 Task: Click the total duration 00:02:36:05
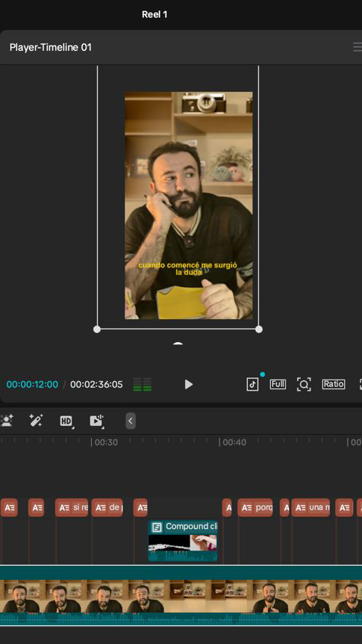(x=96, y=385)
